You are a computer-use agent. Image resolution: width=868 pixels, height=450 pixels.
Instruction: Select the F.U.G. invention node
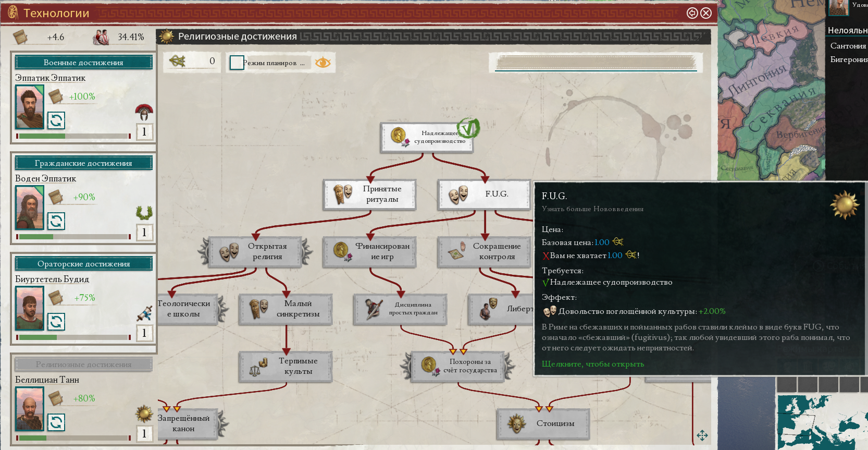pyautogui.click(x=484, y=194)
